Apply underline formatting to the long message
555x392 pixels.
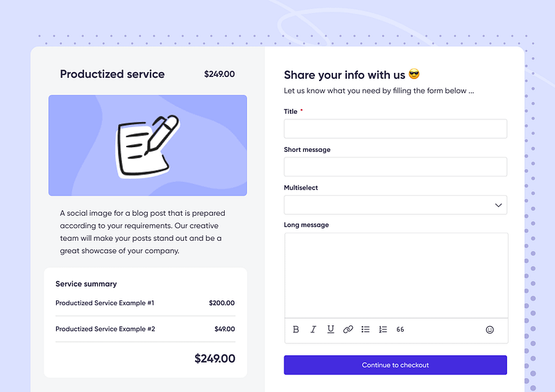(x=331, y=330)
